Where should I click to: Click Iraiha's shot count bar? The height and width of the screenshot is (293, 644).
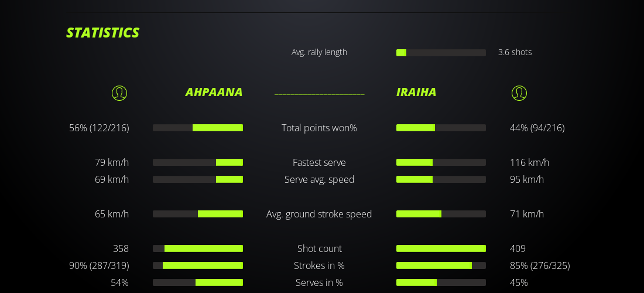pos(441,248)
